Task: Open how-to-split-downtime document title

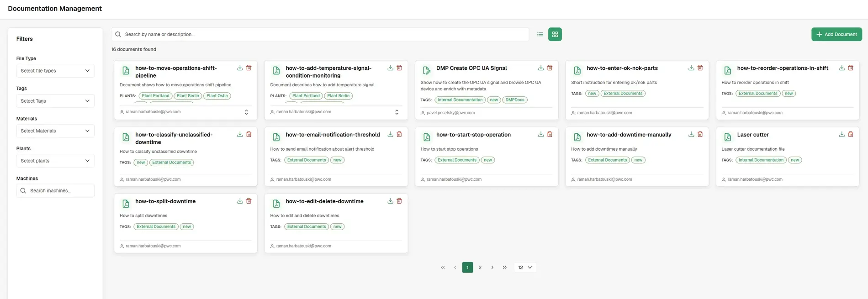Action: (165, 201)
